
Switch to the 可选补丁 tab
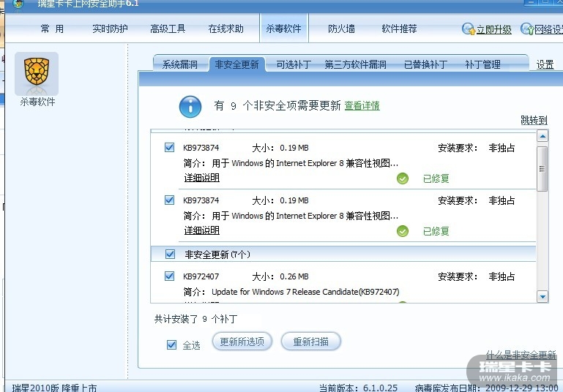(x=294, y=64)
